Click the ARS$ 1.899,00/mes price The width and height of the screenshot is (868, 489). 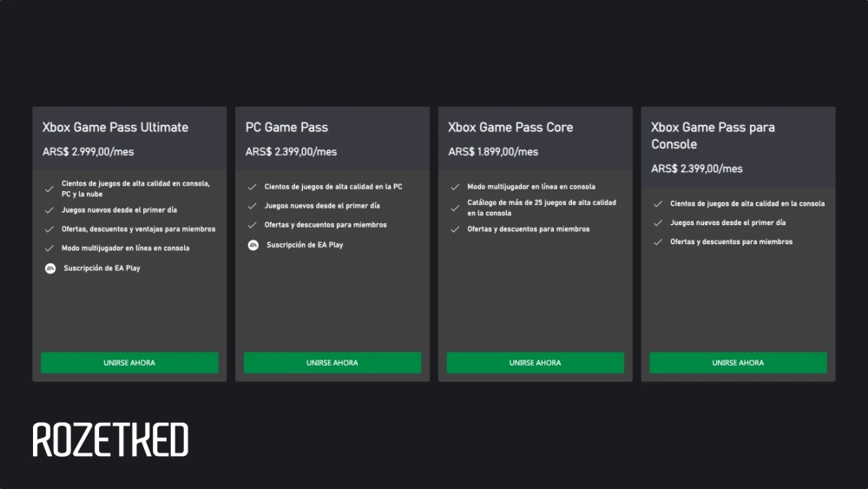(x=493, y=152)
